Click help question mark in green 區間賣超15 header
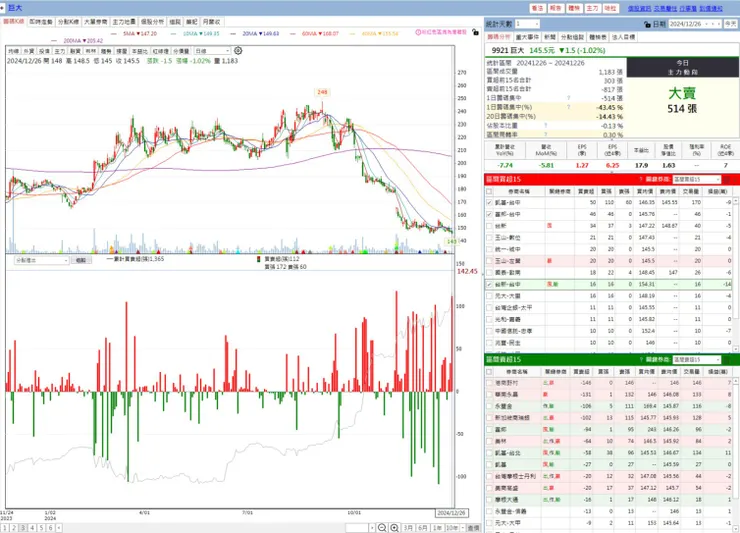Viewport: 740px width, 533px height. coord(641,360)
